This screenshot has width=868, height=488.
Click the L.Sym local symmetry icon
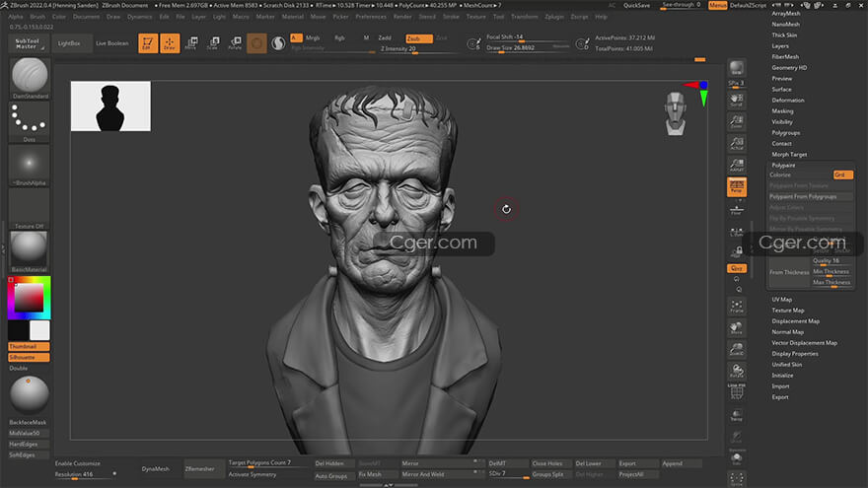[736, 233]
